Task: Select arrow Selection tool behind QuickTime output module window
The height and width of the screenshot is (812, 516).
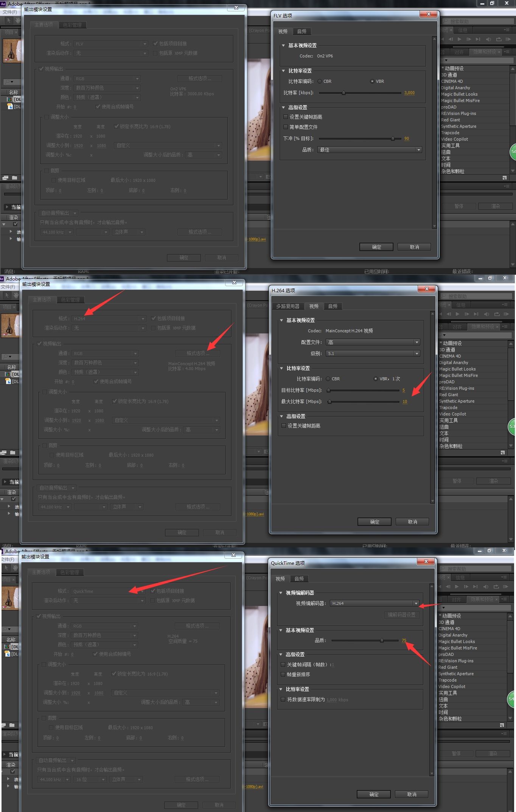Action: (6, 567)
